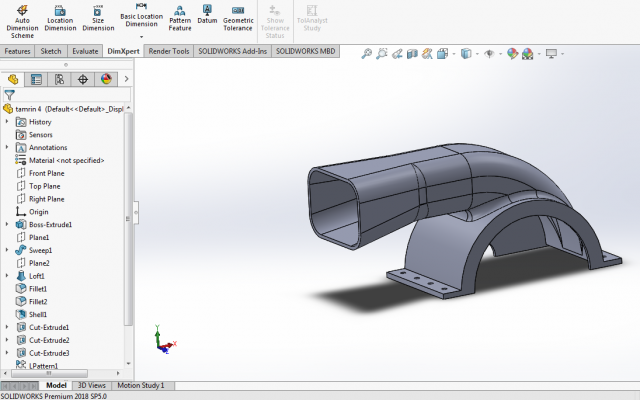
Task: Open PropertyManager tab icon
Action: 36,79
